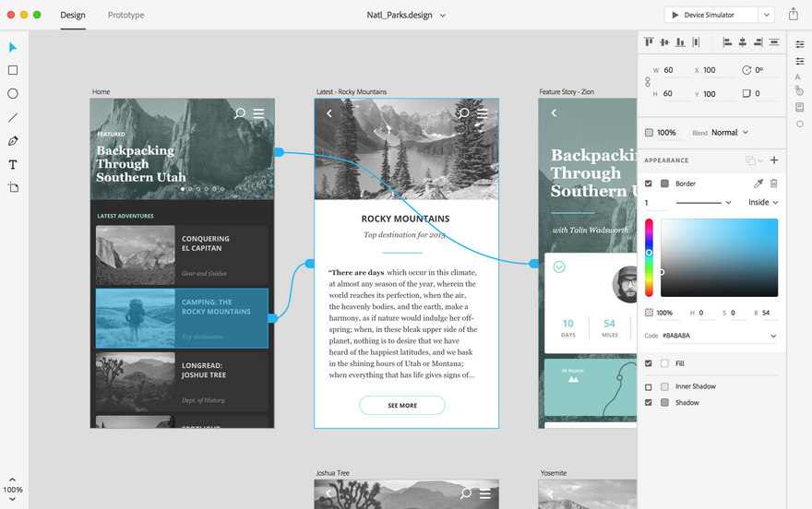Viewport: 812px width, 509px height.
Task: Increase zoom with up chevron
Action: 12,479
